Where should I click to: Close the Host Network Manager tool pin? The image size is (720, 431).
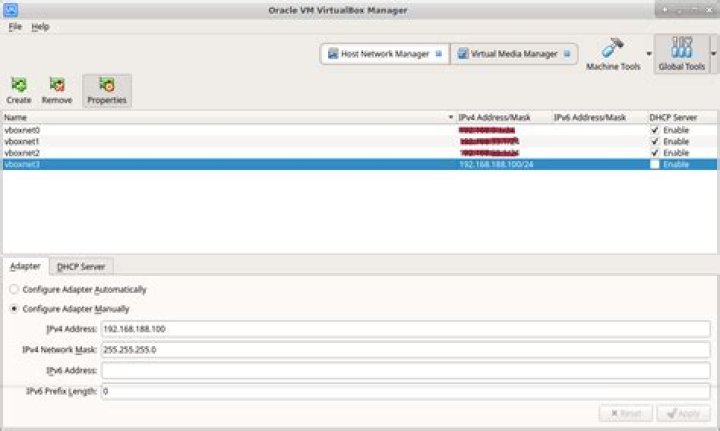439,54
